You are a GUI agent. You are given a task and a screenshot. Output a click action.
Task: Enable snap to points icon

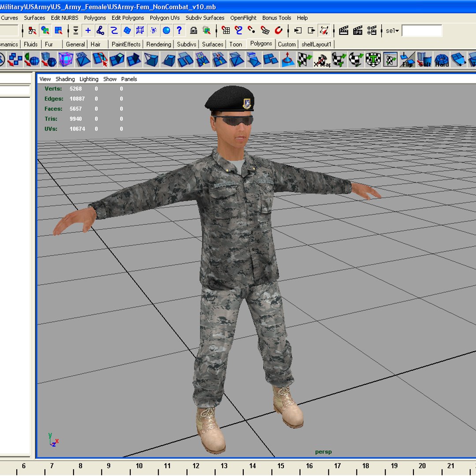[x=252, y=30]
